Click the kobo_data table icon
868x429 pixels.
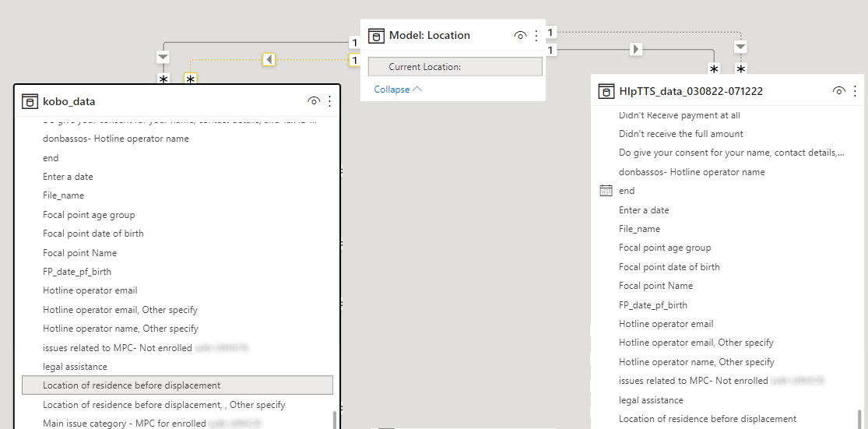point(30,101)
